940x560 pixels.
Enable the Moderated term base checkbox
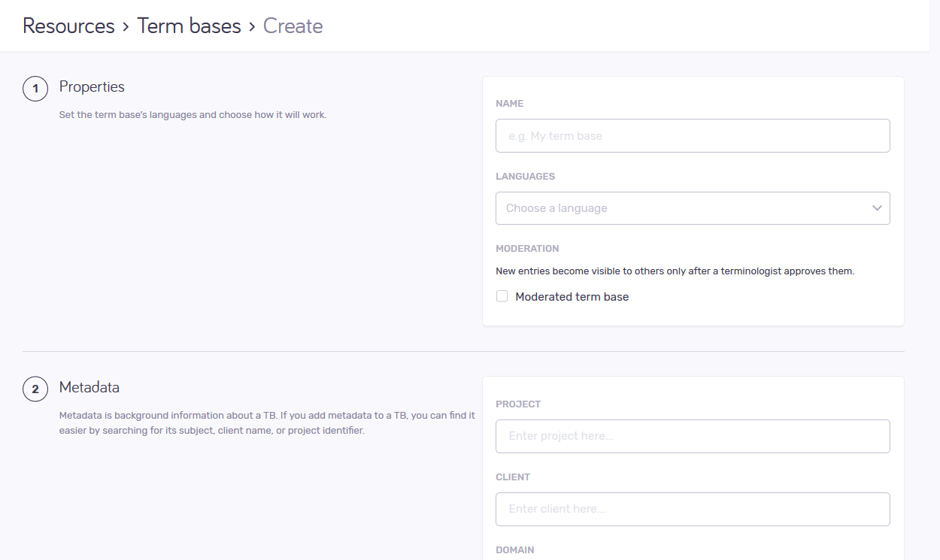tap(502, 296)
